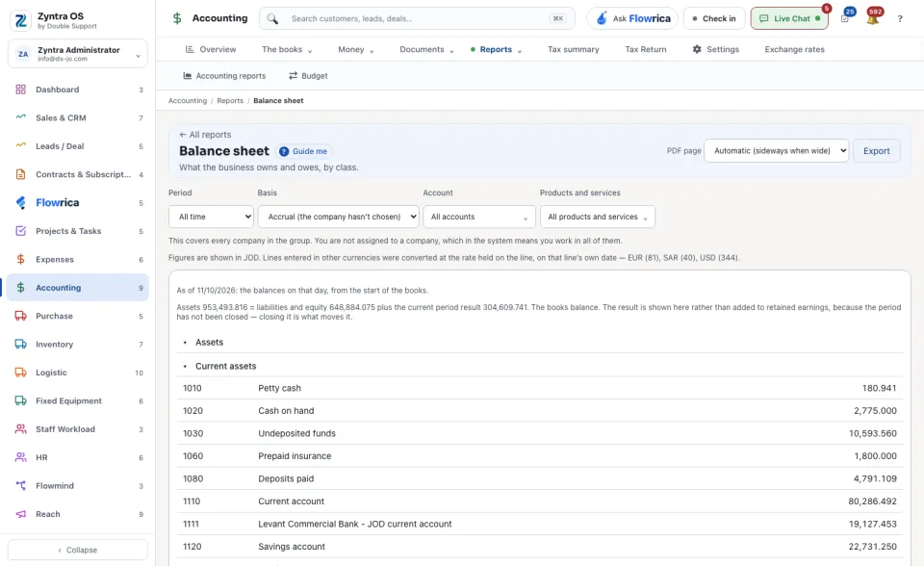Viewport: 924px width, 566px height.
Task: Click the search magnifier icon
Action: [x=272, y=19]
